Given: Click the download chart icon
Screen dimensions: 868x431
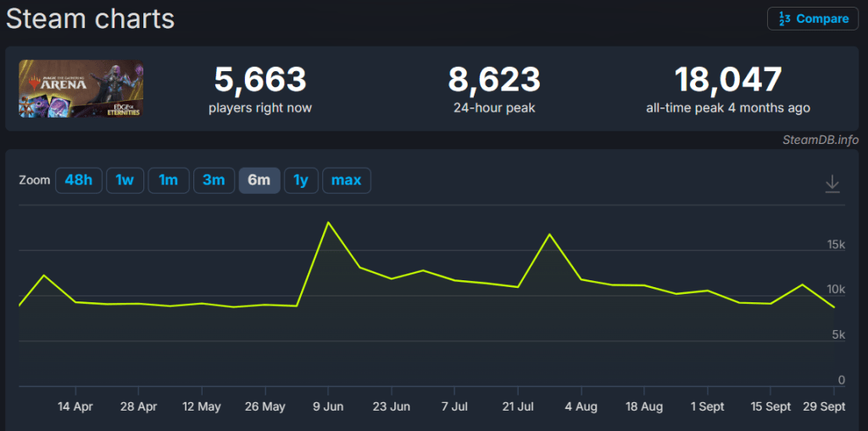Looking at the screenshot, I should (832, 183).
